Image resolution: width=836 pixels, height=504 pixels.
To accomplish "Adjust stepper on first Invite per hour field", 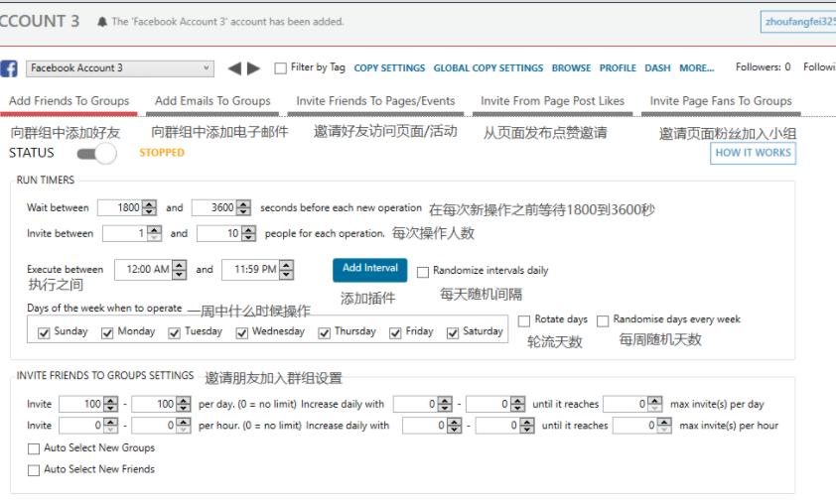I will point(111,426).
